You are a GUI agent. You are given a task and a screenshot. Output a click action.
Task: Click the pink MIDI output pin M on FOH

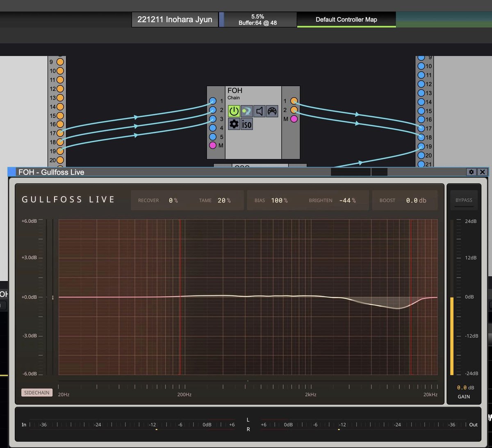(294, 119)
